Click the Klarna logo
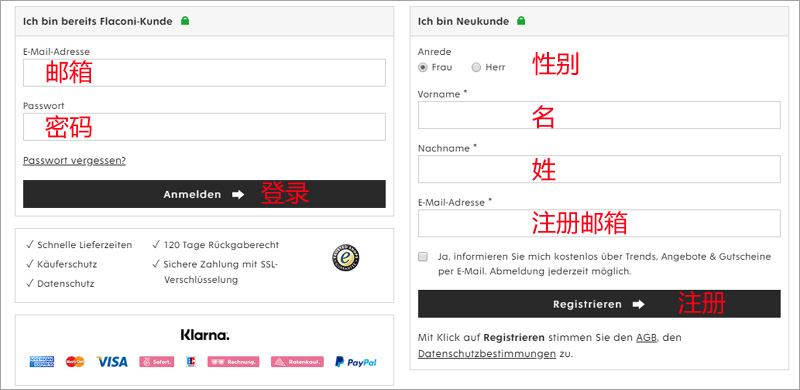This screenshot has height=390, width=800. tap(205, 335)
